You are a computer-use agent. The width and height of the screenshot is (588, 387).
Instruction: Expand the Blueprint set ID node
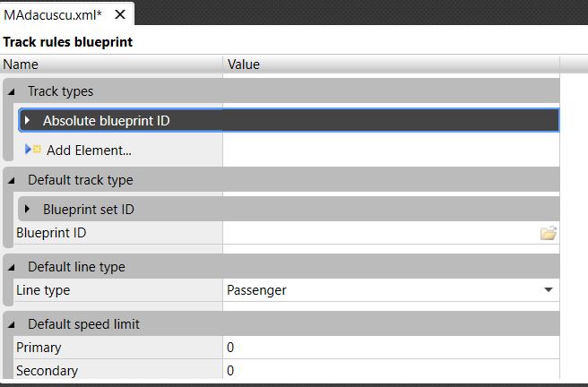click(x=28, y=209)
